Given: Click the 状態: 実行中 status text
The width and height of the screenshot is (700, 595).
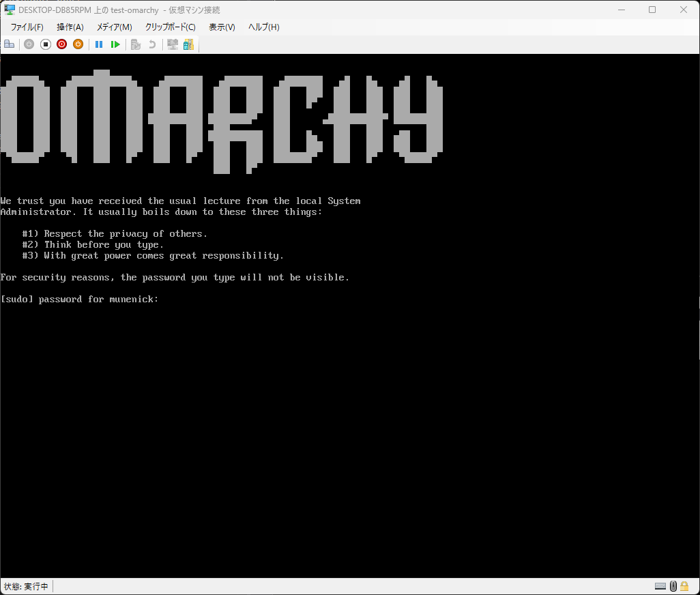Looking at the screenshot, I should click(x=26, y=586).
